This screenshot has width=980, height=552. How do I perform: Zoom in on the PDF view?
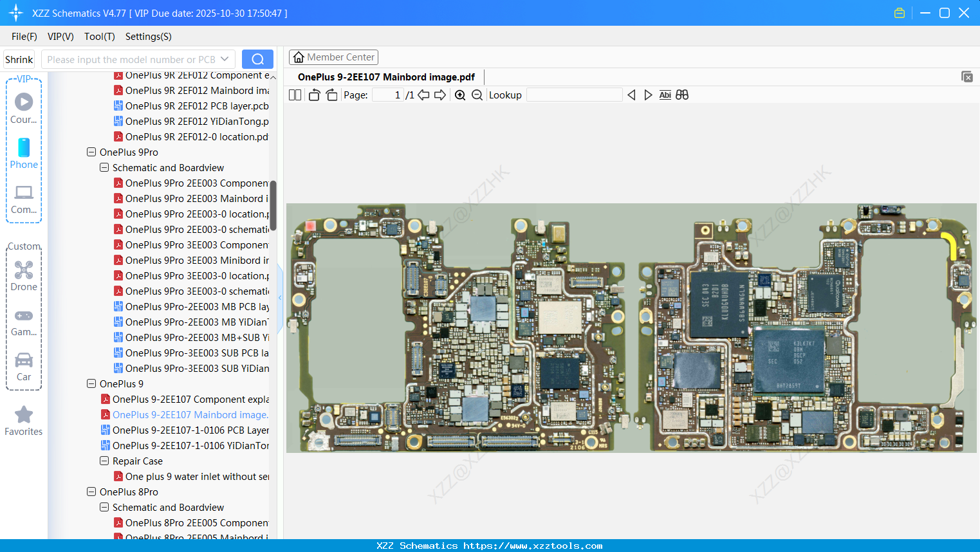point(461,95)
